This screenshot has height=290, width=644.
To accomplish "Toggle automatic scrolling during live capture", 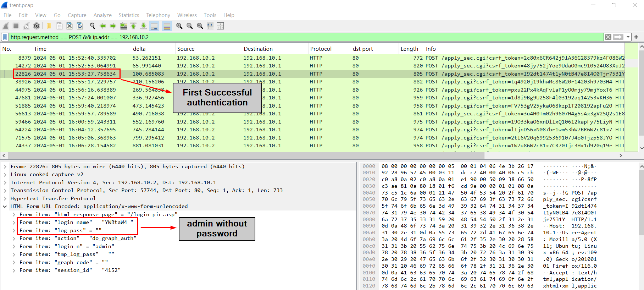I will click(x=154, y=26).
